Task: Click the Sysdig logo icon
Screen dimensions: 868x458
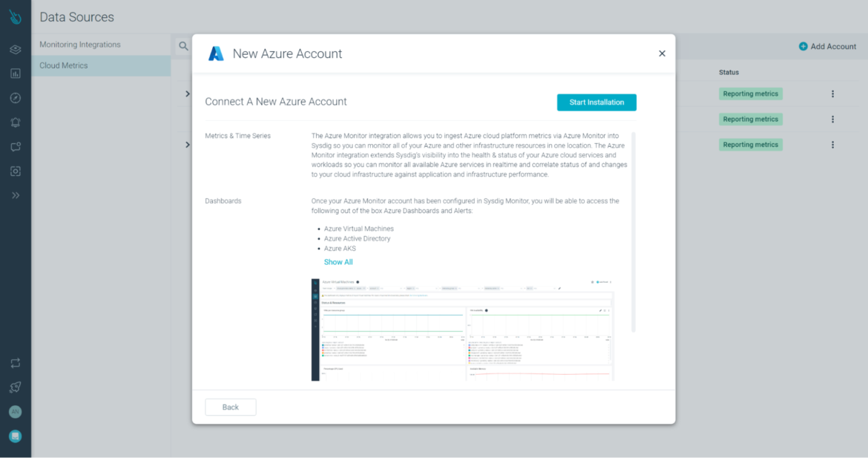Action: (x=15, y=16)
